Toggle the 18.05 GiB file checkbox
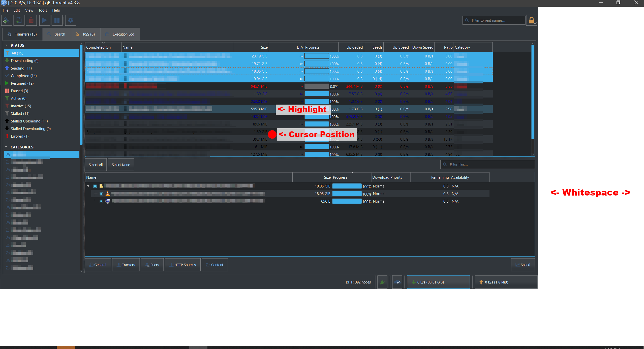The height and width of the screenshot is (349, 644). (x=101, y=194)
